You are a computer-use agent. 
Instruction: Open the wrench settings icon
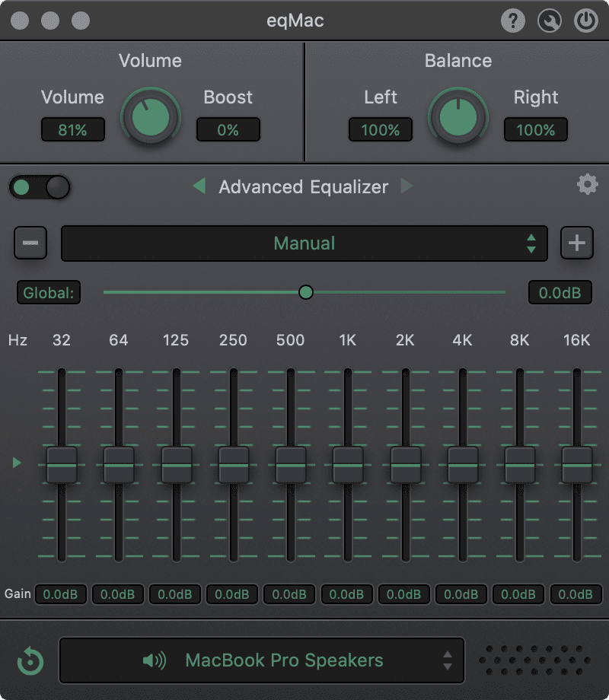pyautogui.click(x=550, y=21)
